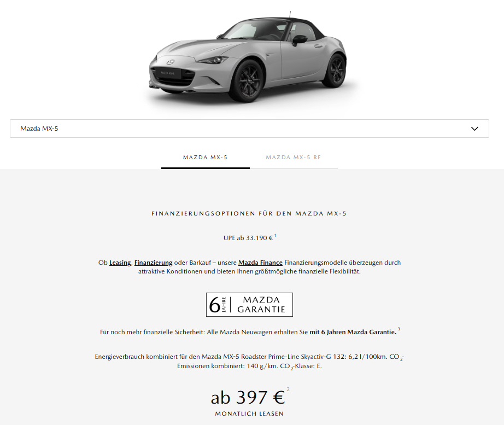Open the Finanzierung link
Screen dimensions: 504x425
pyautogui.click(x=153, y=263)
